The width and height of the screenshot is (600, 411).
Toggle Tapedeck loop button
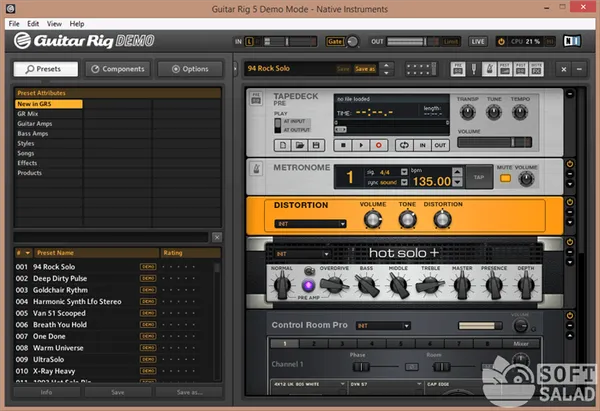click(404, 145)
